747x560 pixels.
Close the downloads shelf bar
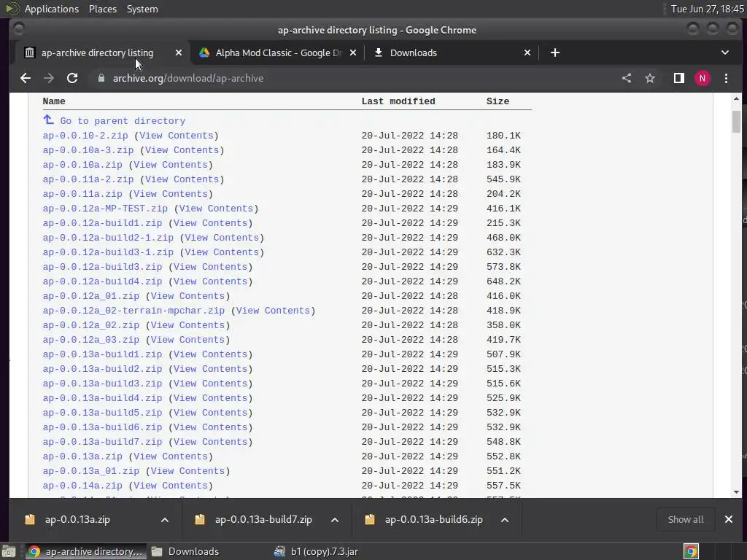[x=729, y=519]
